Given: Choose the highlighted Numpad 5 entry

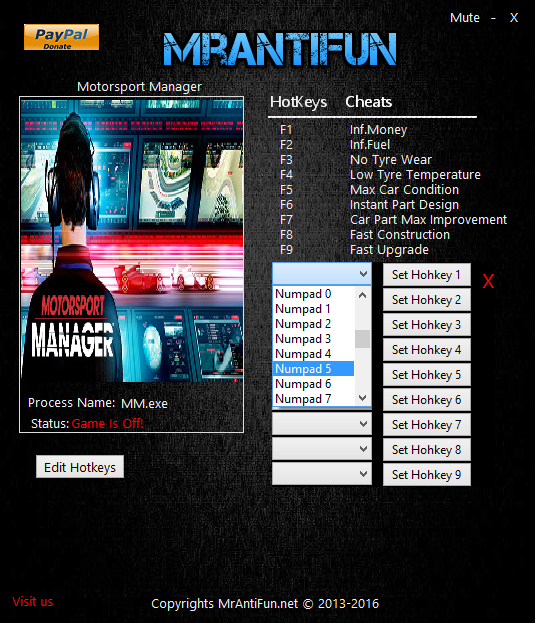Looking at the screenshot, I should 313,369.
